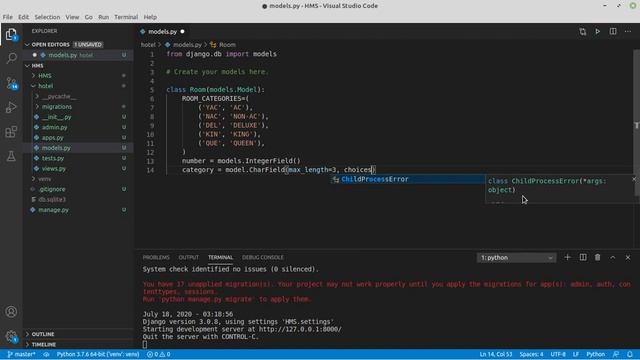
Task: Open the Selection menu
Action: pos(47,17)
